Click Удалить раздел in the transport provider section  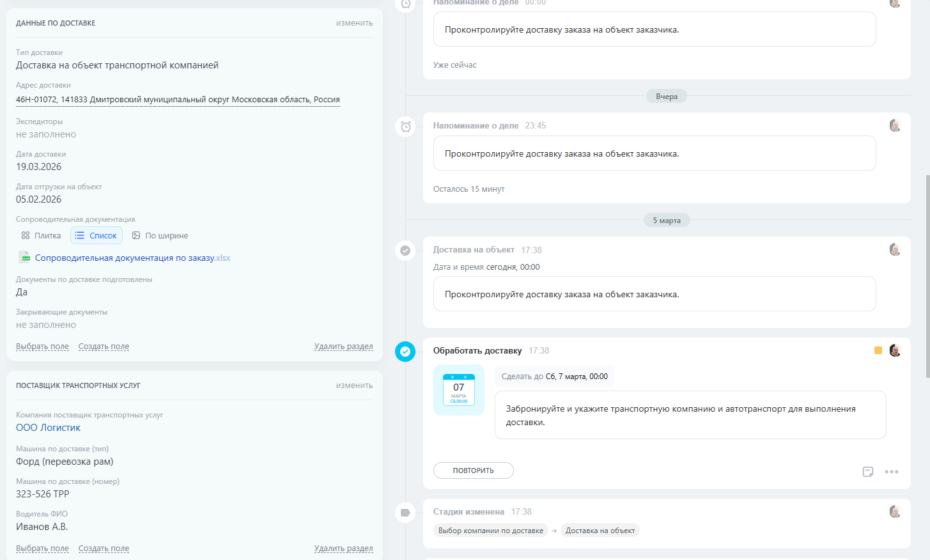click(344, 548)
